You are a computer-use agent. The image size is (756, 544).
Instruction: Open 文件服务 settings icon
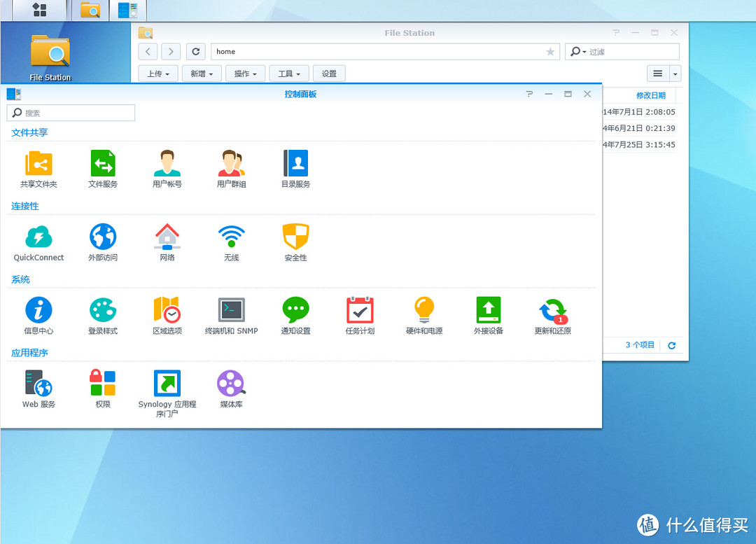tap(103, 168)
